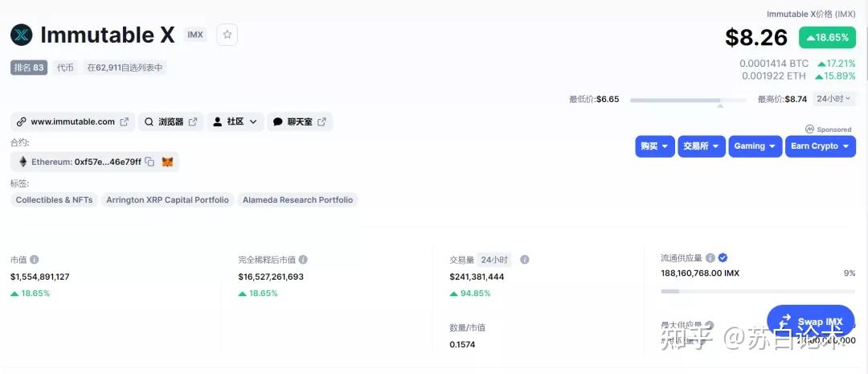
Task: Open info icon next to 市值
Action: pyautogui.click(x=35, y=260)
